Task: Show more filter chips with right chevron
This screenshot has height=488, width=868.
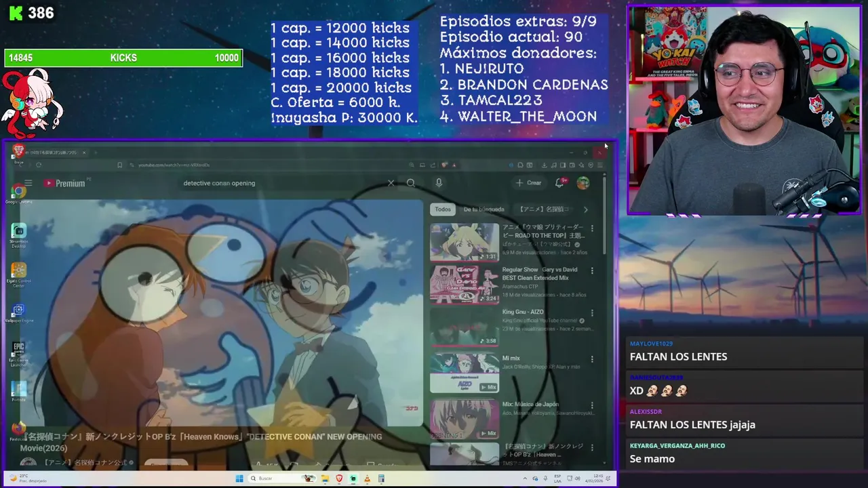Action: pos(586,209)
